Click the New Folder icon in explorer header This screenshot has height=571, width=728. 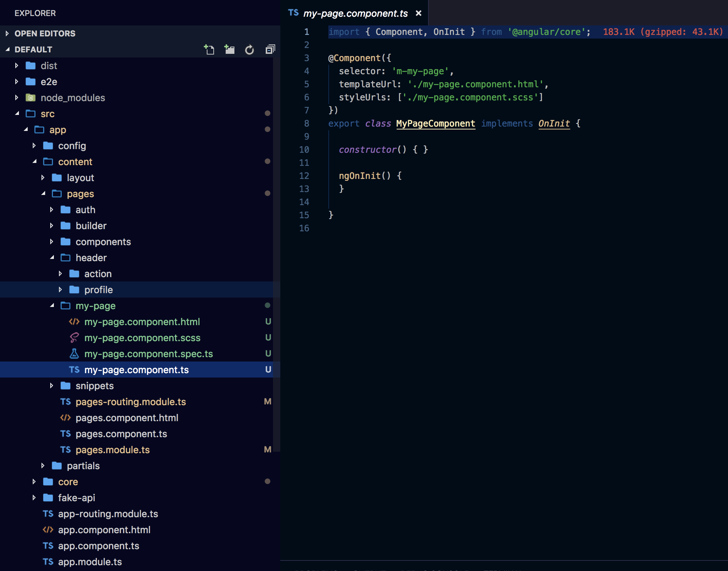tap(229, 49)
